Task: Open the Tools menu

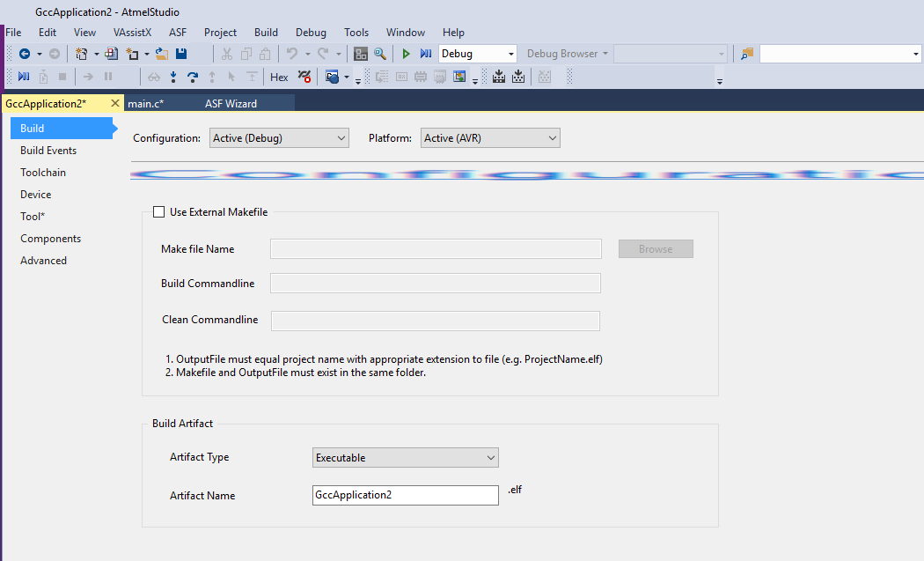Action: click(356, 33)
